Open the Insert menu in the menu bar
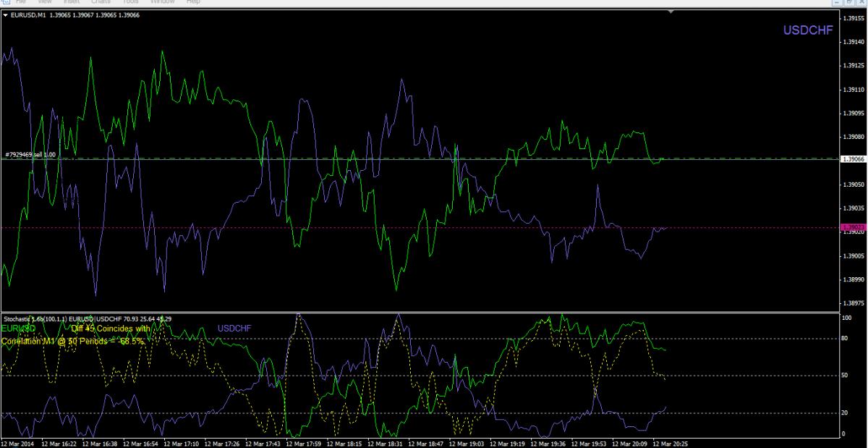The width and height of the screenshot is (868, 448). [72, 2]
